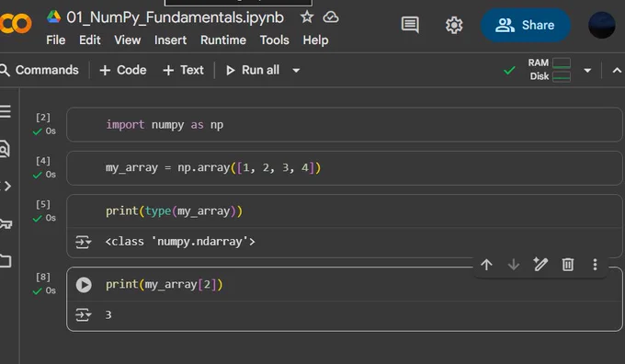Viewport: 625px width, 364px height.
Task: Open the Help menu
Action: click(315, 40)
